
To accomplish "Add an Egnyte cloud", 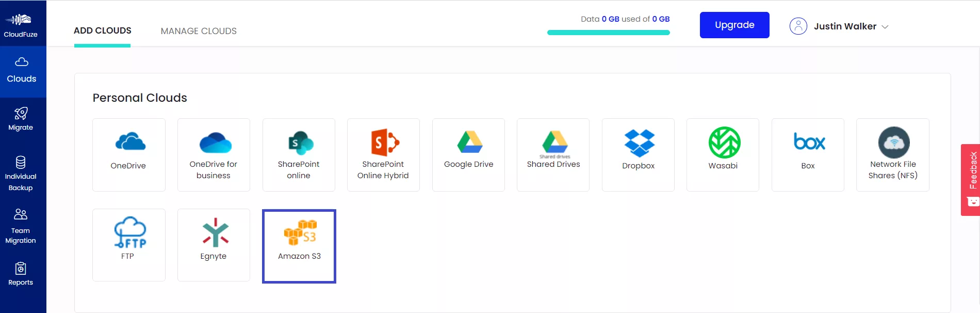I will (214, 245).
